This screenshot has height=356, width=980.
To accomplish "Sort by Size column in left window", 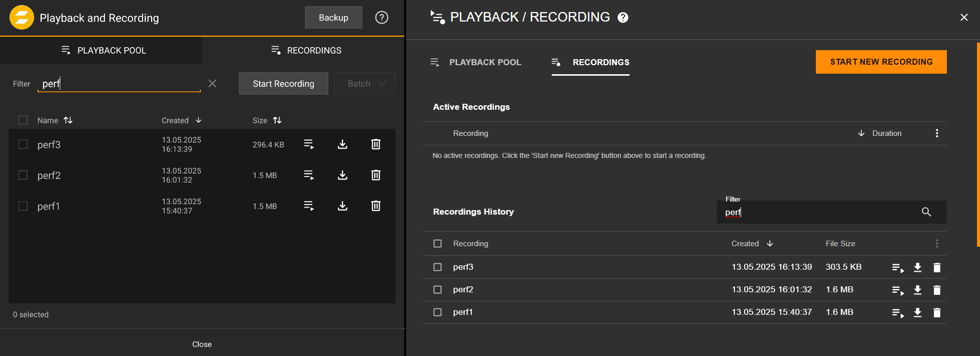I will coord(267,120).
